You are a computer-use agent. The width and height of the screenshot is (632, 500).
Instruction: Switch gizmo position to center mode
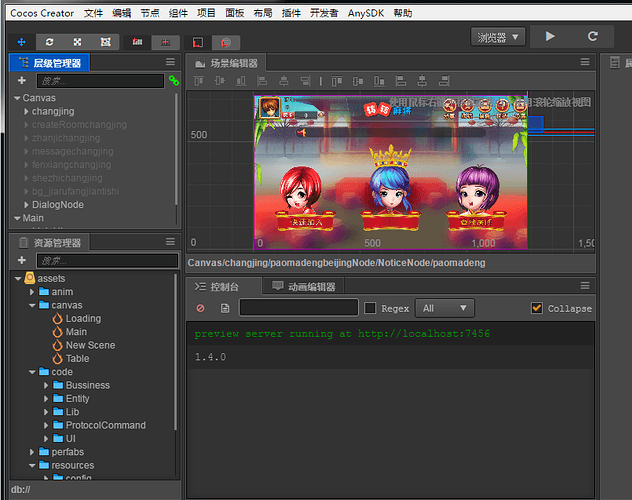(x=165, y=42)
